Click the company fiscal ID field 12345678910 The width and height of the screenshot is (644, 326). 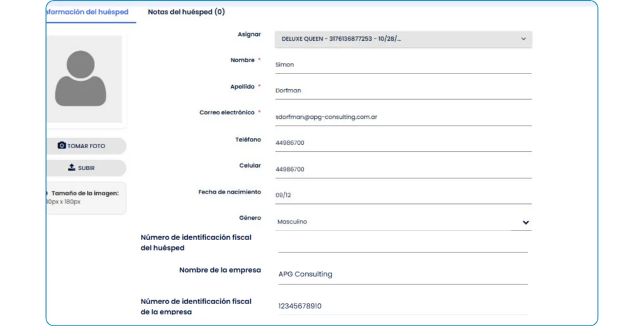click(403, 307)
